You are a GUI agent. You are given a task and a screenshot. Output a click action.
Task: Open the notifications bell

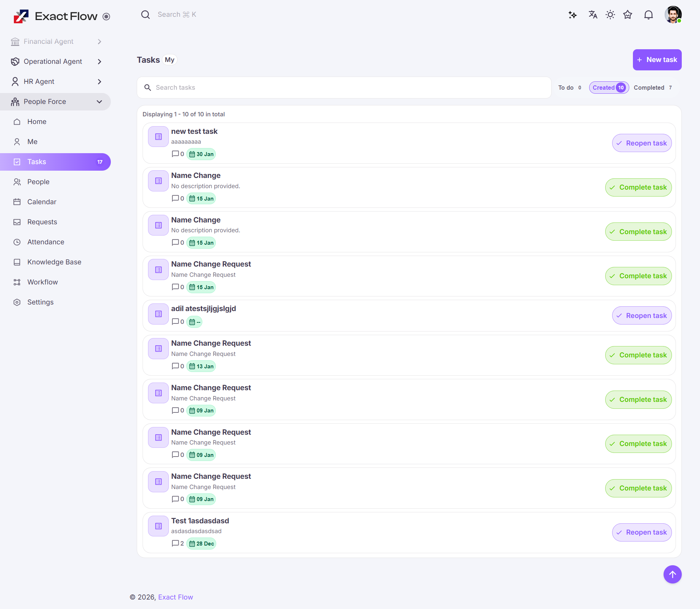[648, 15]
